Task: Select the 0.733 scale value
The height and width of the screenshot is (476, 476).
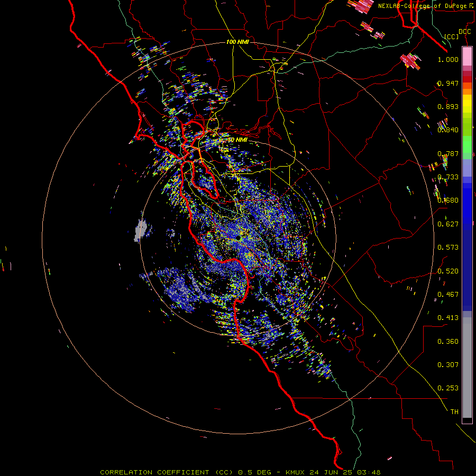Action: [448, 177]
